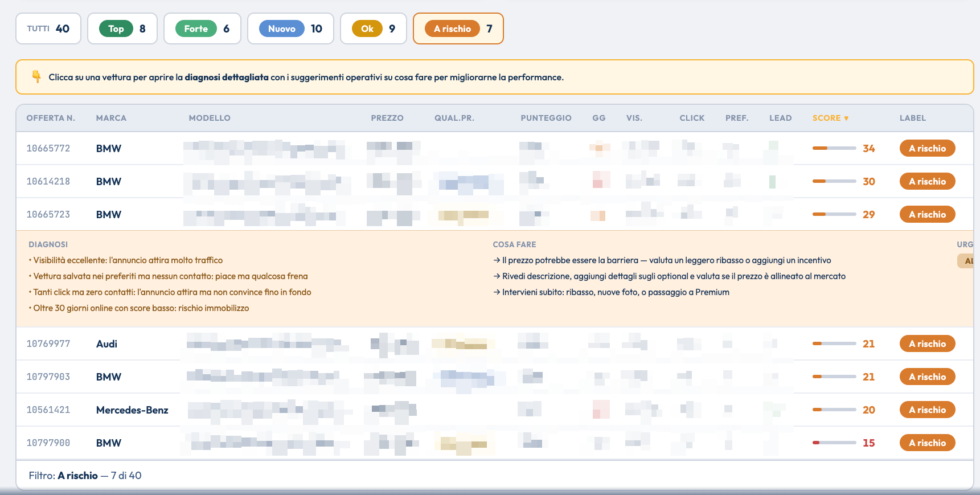Click the OFFERTA N. column header
Viewport: 980px width, 495px height.
(51, 118)
